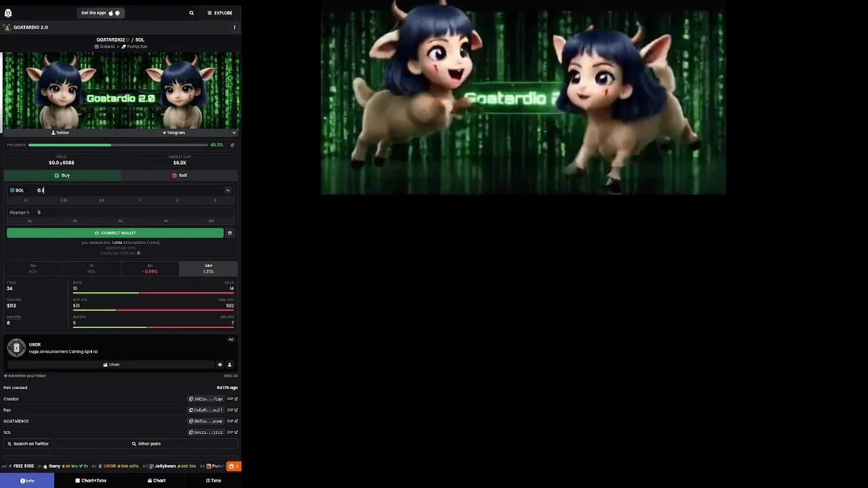This screenshot has width=868, height=488.
Task: Switch to the Info bottom tab
Action: [x=27, y=481]
